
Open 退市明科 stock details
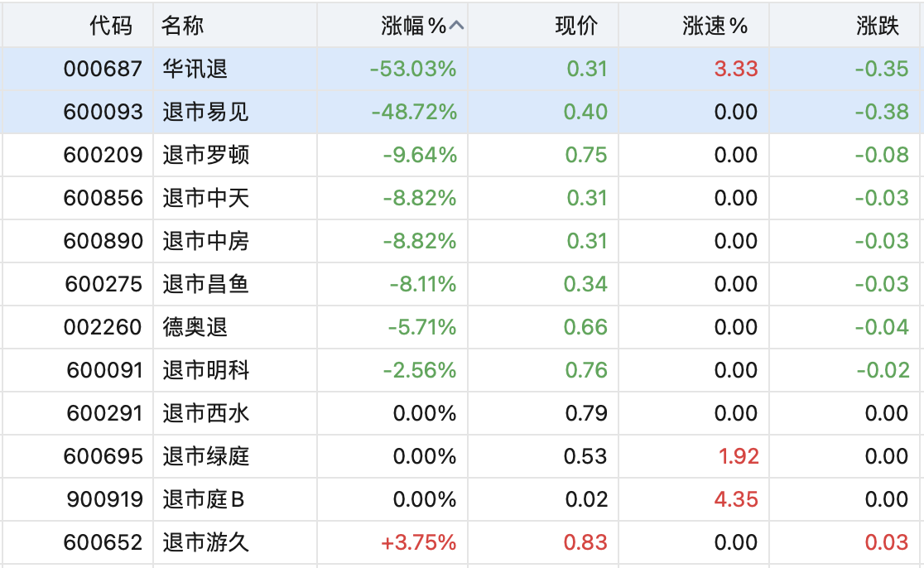point(205,370)
